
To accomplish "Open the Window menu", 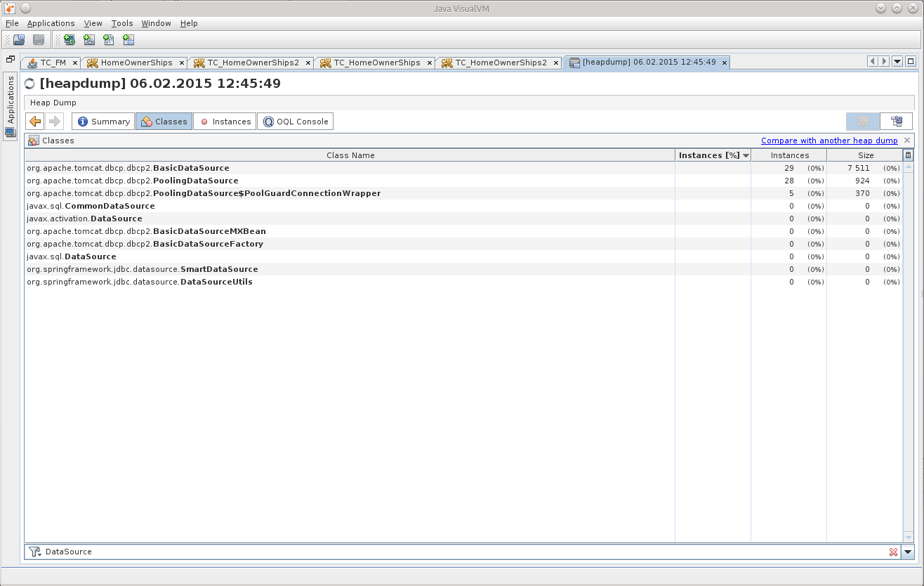I will (156, 23).
